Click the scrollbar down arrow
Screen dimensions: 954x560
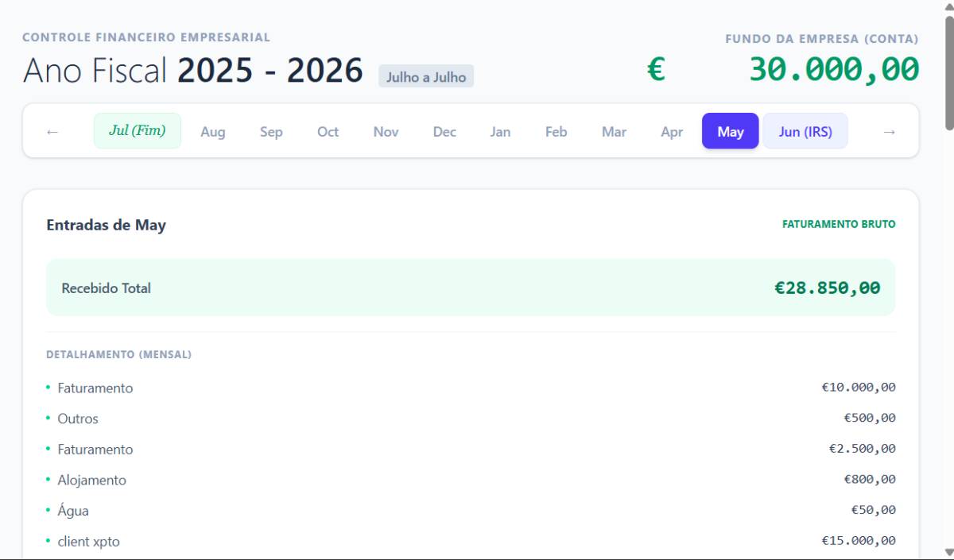[x=948, y=552]
